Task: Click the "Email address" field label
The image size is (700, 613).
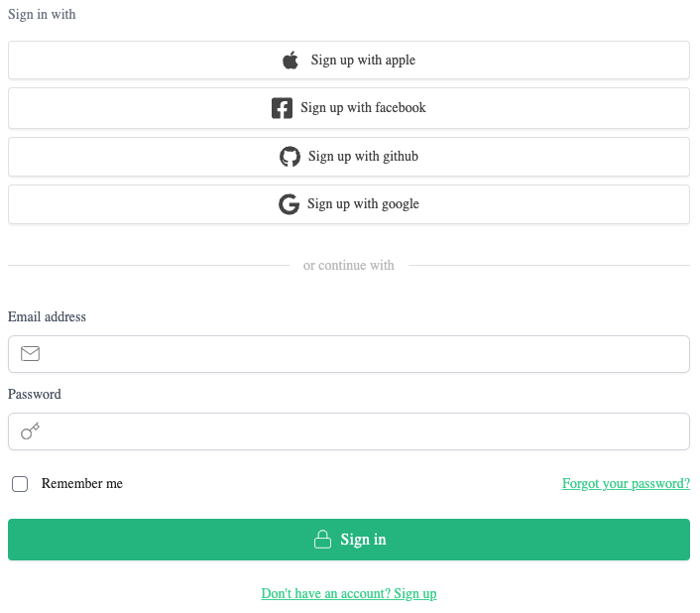Action: (x=47, y=317)
